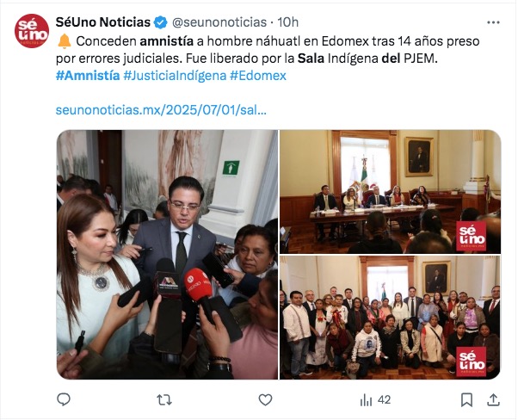This screenshot has height=420, width=518.
Task: Open the three-dot more options menu
Action: (493, 22)
